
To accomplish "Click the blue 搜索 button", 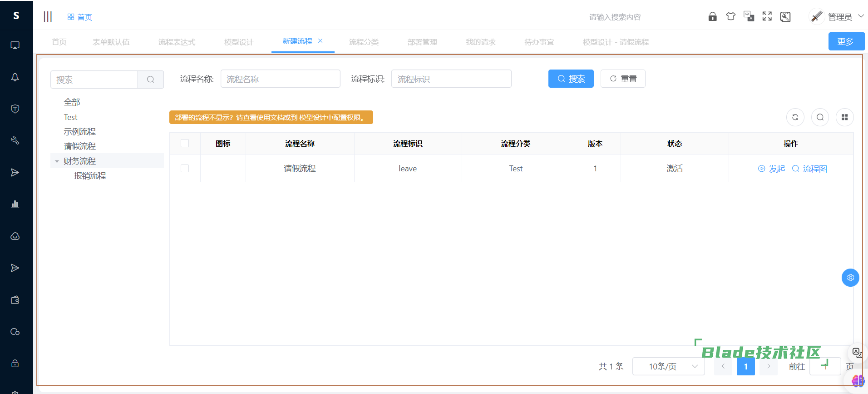I will click(x=571, y=79).
